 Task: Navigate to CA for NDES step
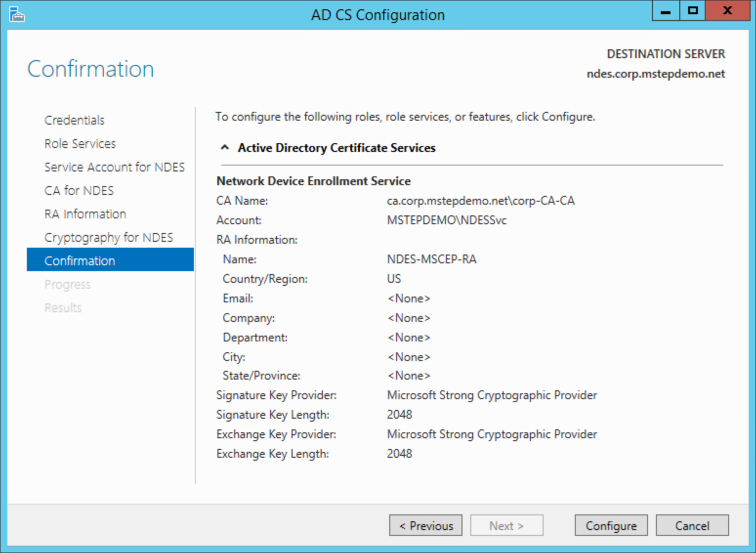click(x=79, y=191)
